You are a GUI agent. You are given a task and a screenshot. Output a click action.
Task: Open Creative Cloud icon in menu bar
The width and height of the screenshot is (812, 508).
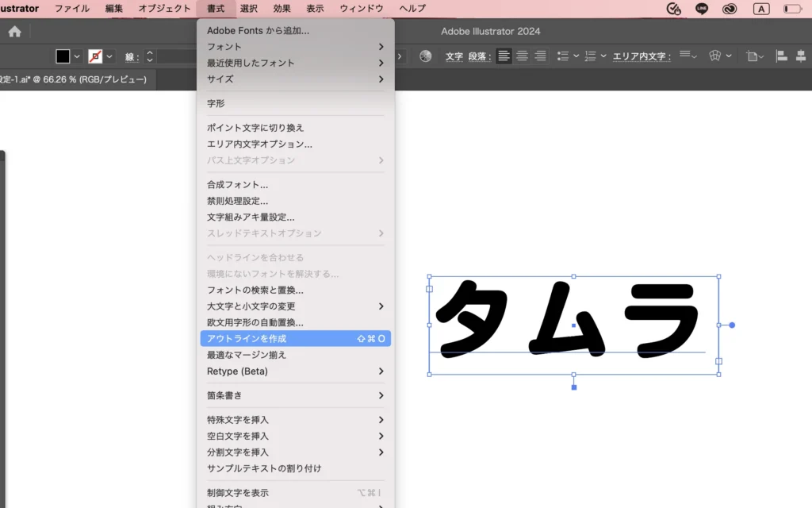tap(729, 9)
